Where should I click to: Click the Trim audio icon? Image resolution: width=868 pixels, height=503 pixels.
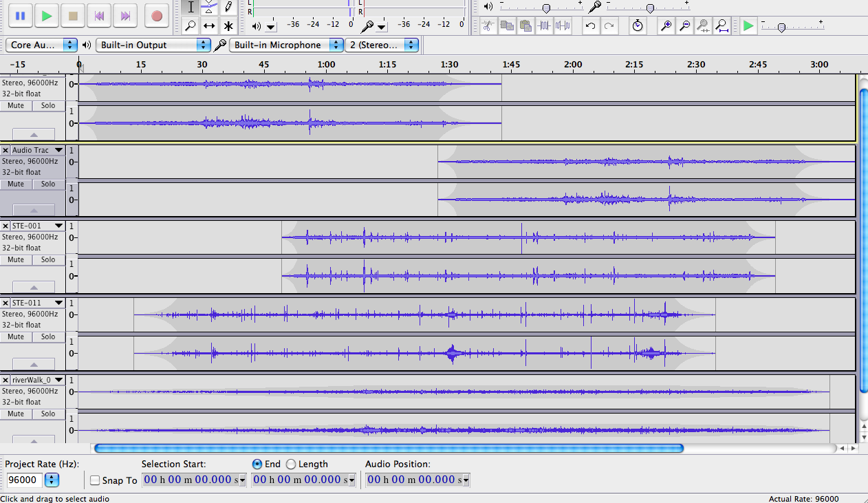tap(544, 26)
